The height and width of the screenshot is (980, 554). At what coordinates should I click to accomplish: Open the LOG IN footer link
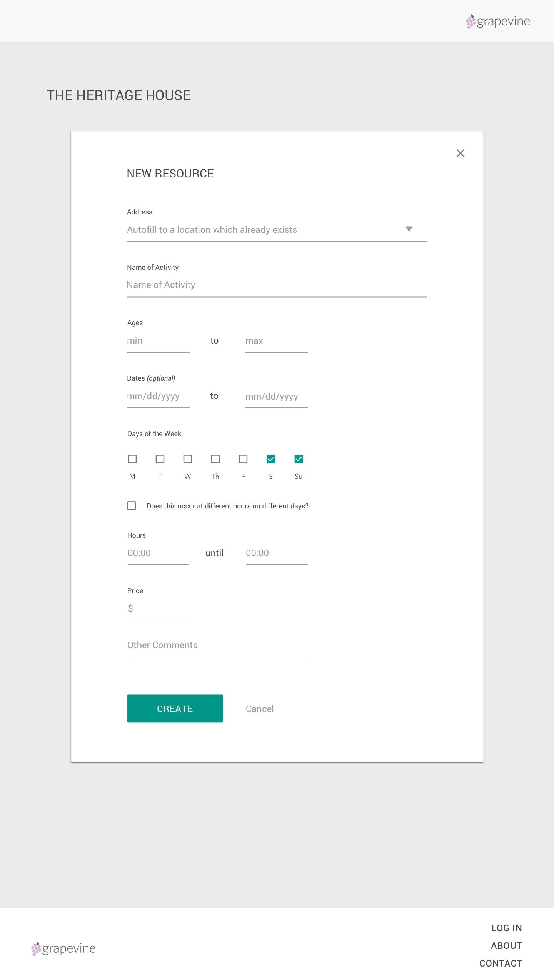tap(507, 928)
